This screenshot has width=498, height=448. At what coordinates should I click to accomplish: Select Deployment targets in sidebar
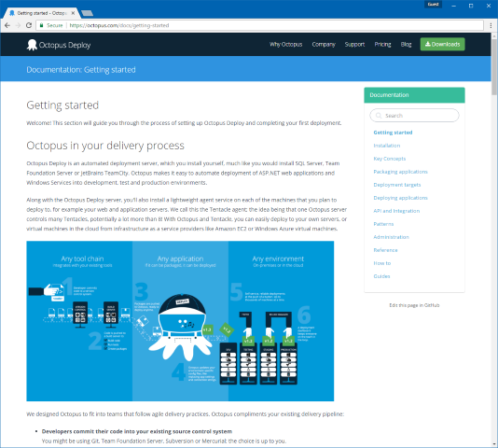pos(397,185)
